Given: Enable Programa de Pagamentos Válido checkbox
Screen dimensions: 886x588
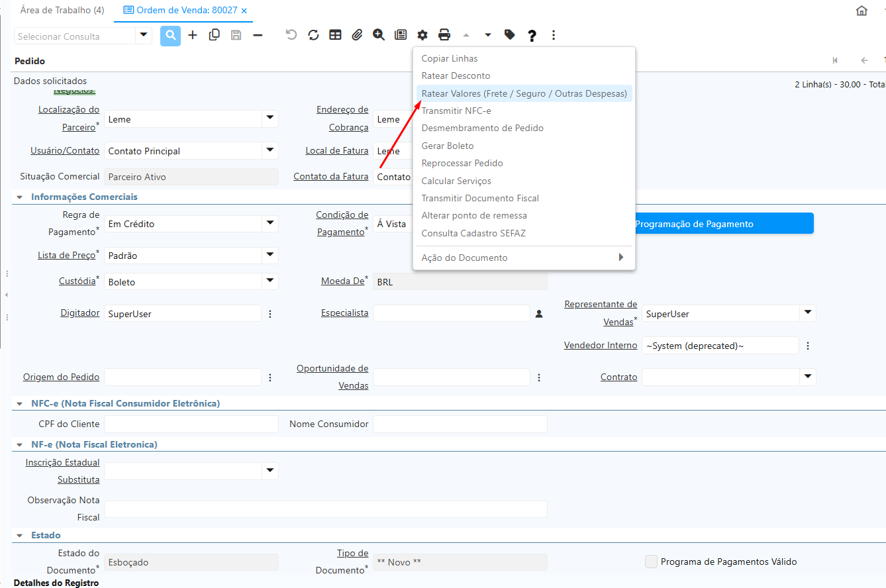Looking at the screenshot, I should (651, 562).
